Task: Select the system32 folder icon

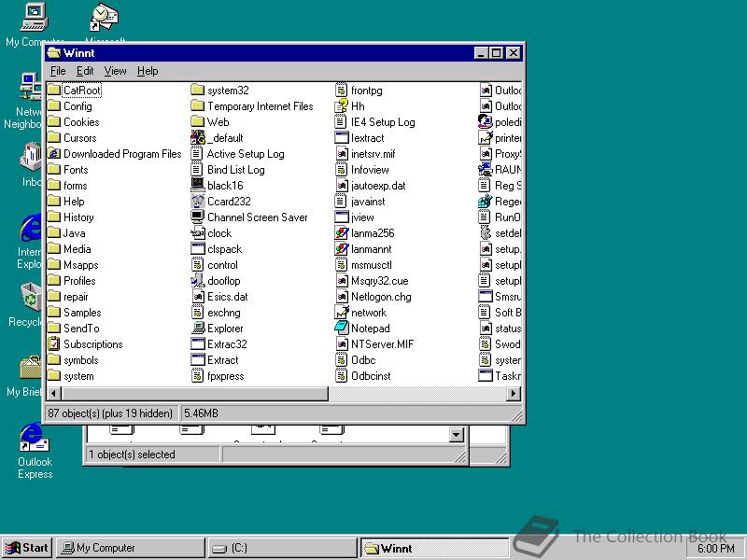Action: pos(197,90)
